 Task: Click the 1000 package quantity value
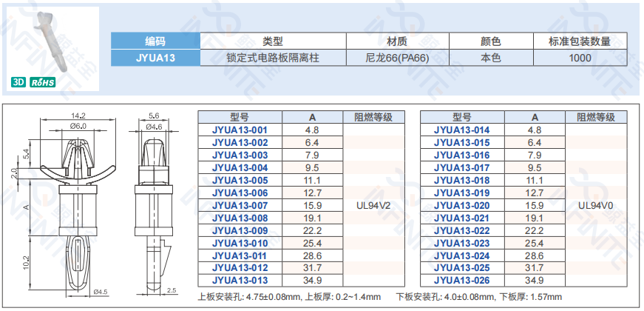click(x=580, y=56)
